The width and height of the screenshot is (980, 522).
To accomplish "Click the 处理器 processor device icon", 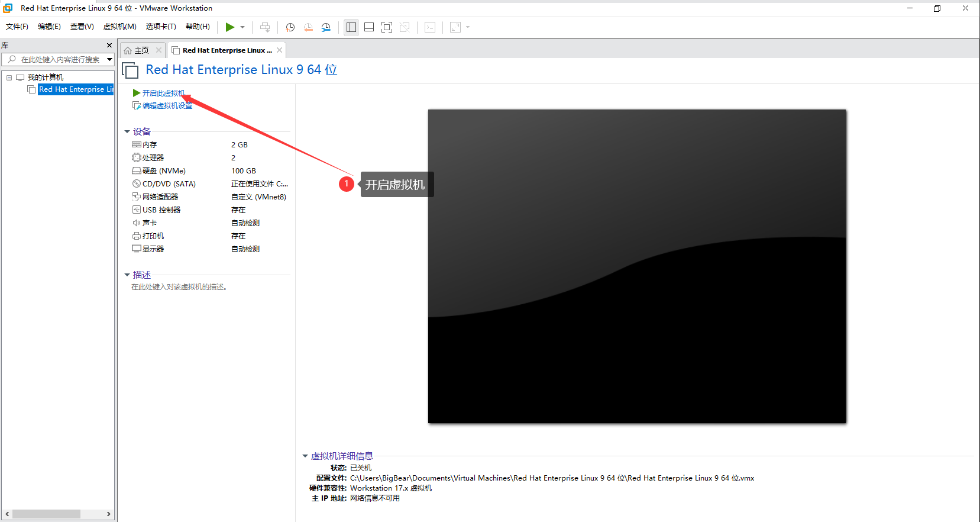I will (137, 158).
